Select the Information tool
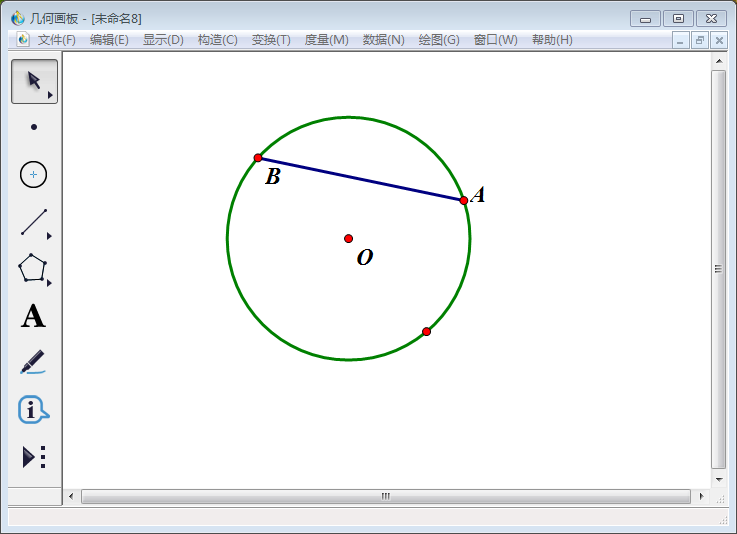737x534 pixels. pyautogui.click(x=33, y=409)
